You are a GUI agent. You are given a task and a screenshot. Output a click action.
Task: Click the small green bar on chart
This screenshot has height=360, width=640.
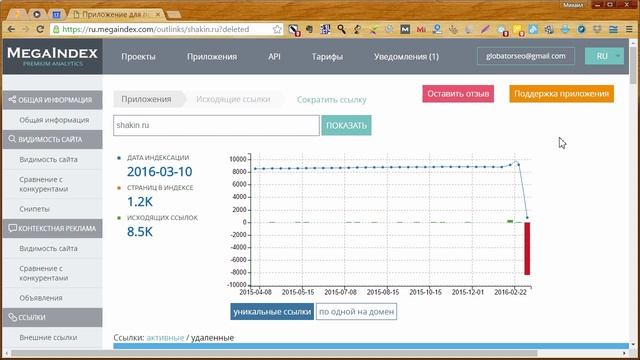click(x=510, y=221)
